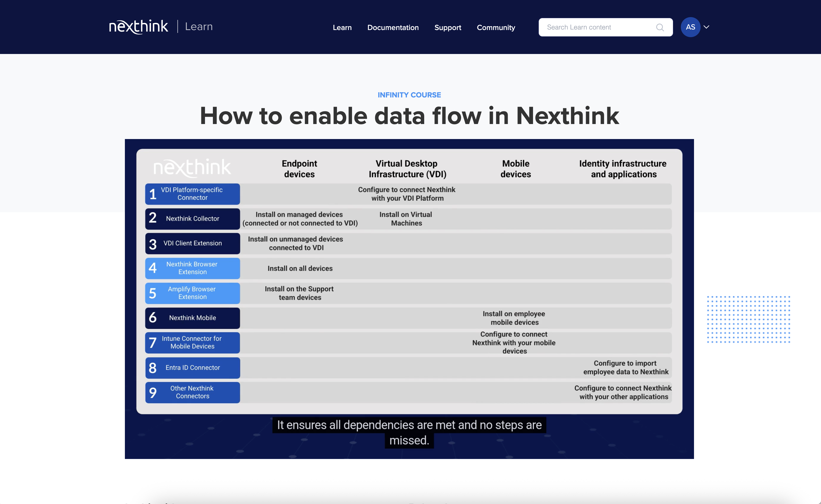821x504 pixels.
Task: Click the page title heading
Action: [x=409, y=116]
